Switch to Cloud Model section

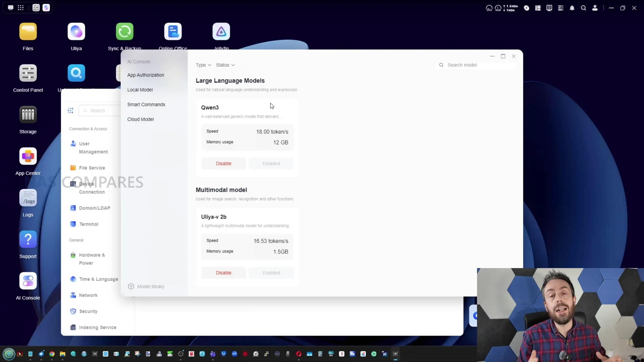pos(140,119)
